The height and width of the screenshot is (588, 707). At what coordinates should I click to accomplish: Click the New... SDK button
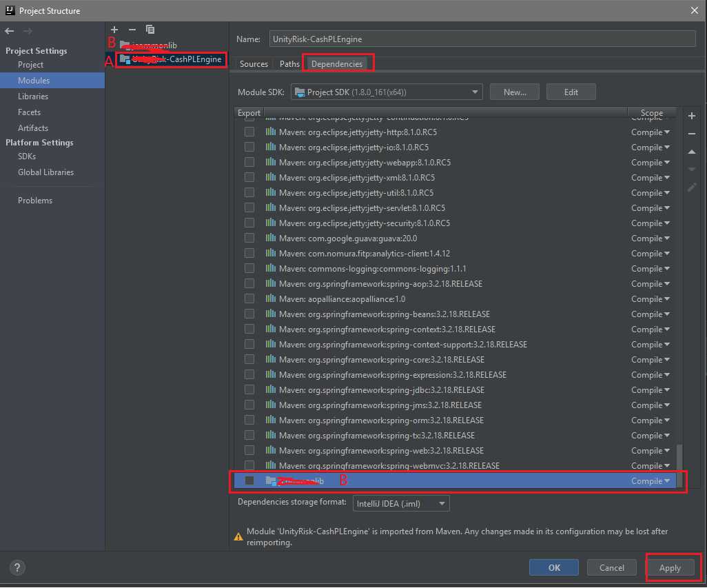click(x=515, y=92)
